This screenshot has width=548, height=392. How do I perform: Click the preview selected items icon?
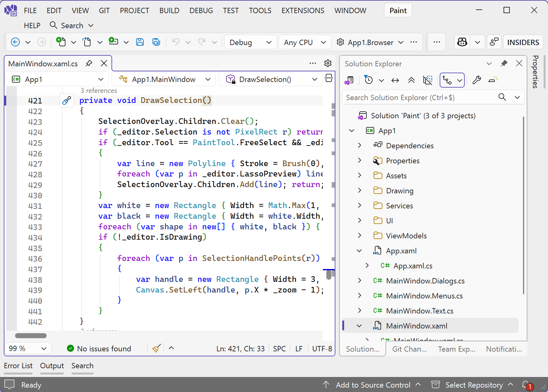[493, 80]
